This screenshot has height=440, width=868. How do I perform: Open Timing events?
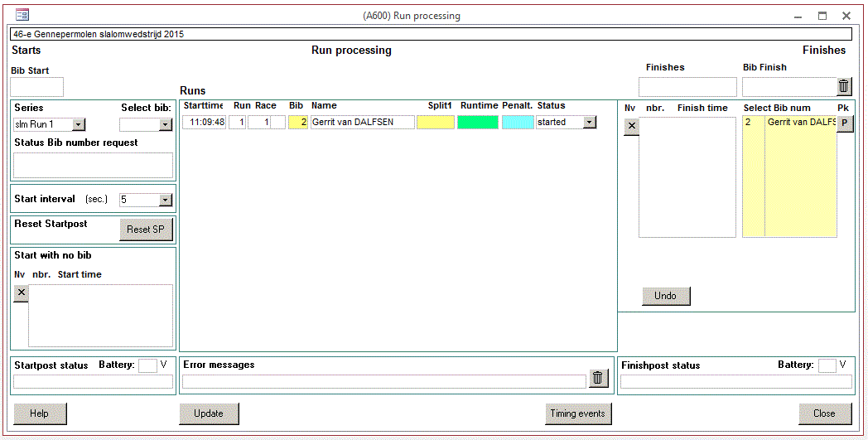[578, 413]
